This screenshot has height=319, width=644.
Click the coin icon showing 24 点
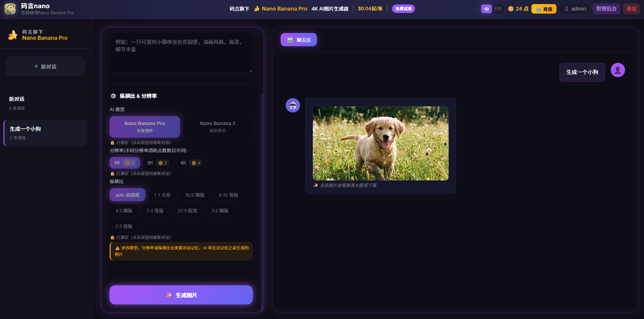pyautogui.click(x=511, y=8)
